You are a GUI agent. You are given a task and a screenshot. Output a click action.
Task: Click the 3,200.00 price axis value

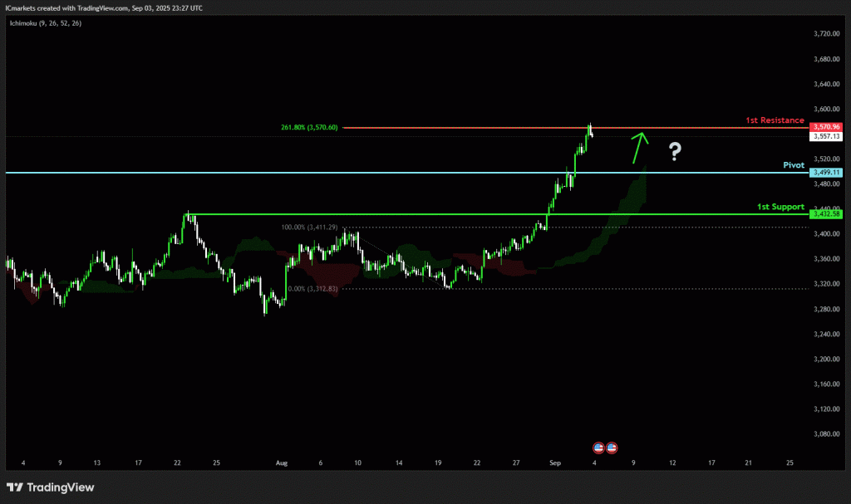point(827,360)
